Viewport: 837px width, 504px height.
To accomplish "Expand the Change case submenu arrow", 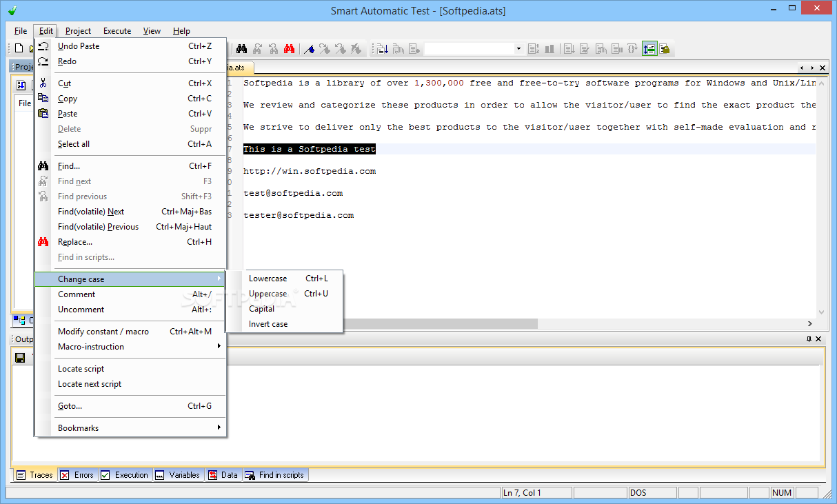I will click(x=219, y=279).
